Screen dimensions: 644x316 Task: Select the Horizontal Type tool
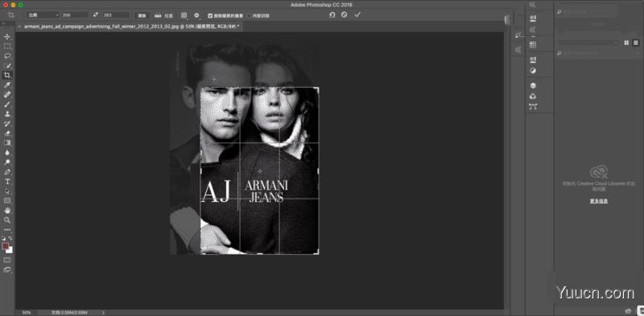(7, 182)
